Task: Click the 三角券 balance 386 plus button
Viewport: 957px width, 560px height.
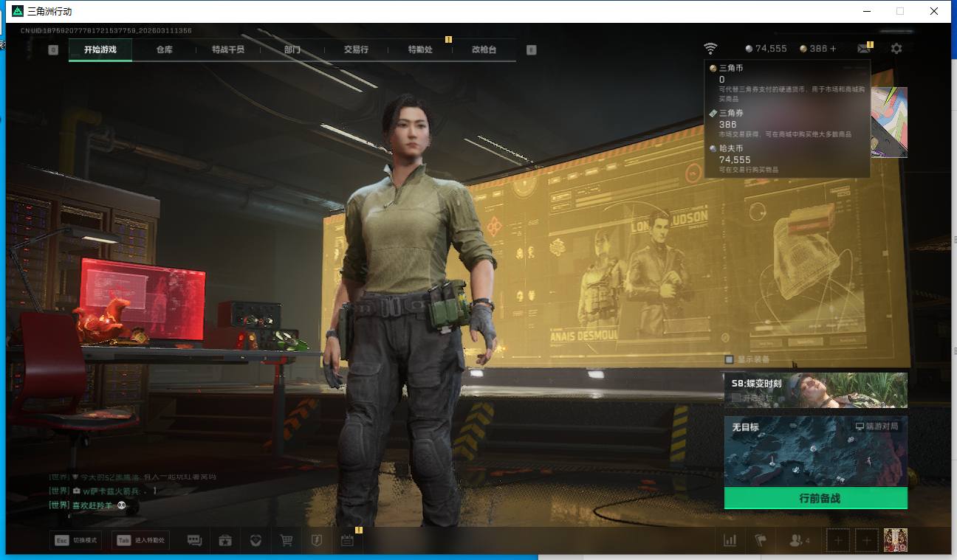Action: coord(833,49)
